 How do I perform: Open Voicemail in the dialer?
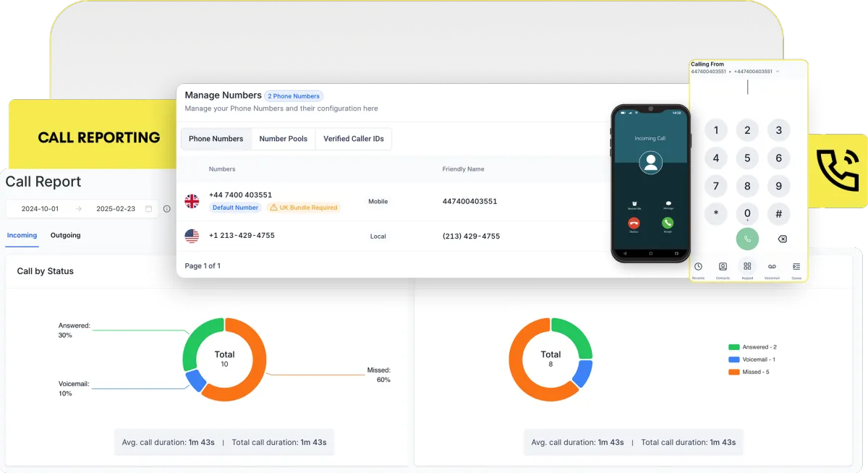[x=772, y=268]
